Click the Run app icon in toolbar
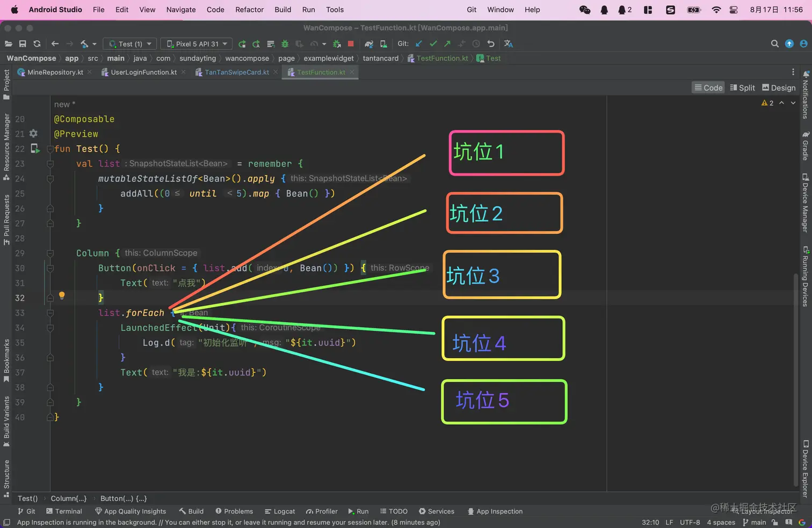The width and height of the screenshot is (812, 528). click(x=242, y=44)
